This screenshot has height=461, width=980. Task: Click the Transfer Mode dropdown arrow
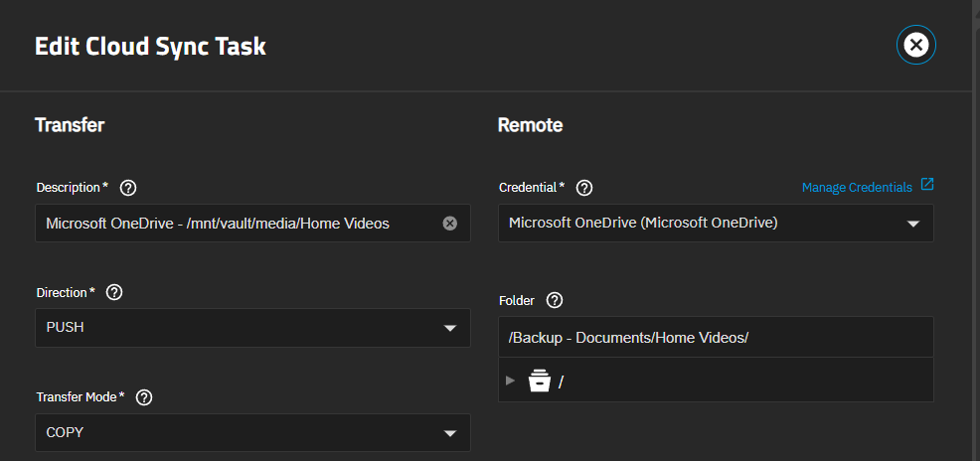tap(450, 433)
